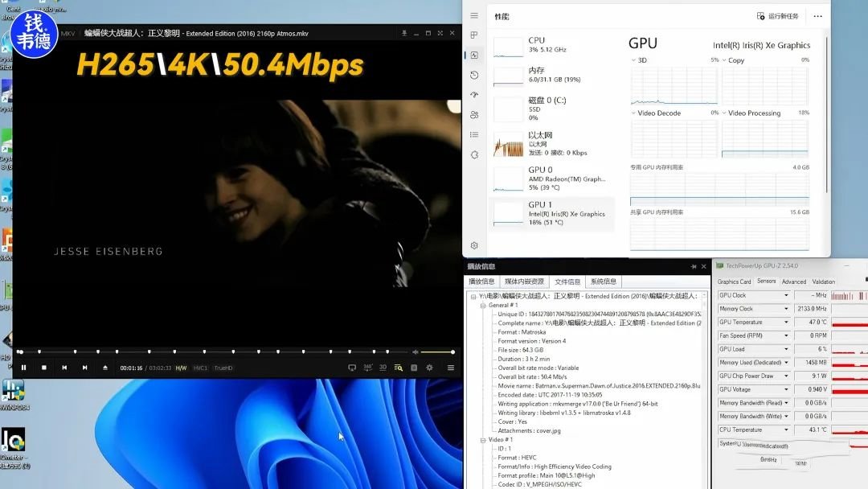Select the 'Format : Matroska' row
868x489 pixels.
click(x=522, y=332)
